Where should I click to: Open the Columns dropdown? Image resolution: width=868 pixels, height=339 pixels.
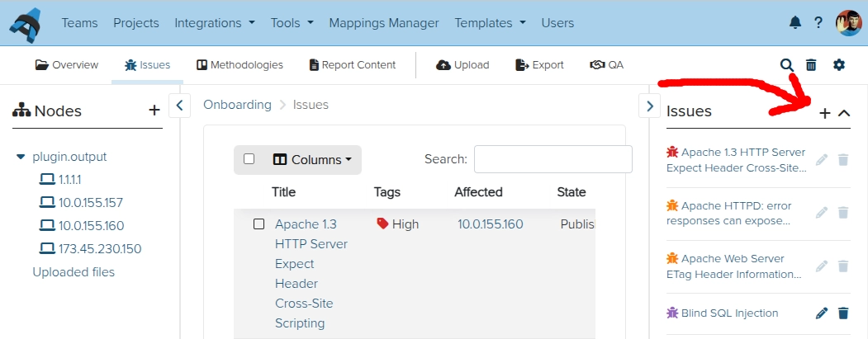[313, 160]
